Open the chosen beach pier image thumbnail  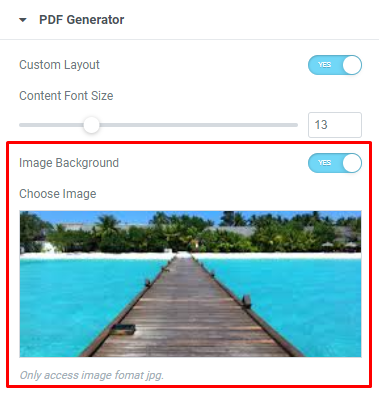[x=190, y=284]
